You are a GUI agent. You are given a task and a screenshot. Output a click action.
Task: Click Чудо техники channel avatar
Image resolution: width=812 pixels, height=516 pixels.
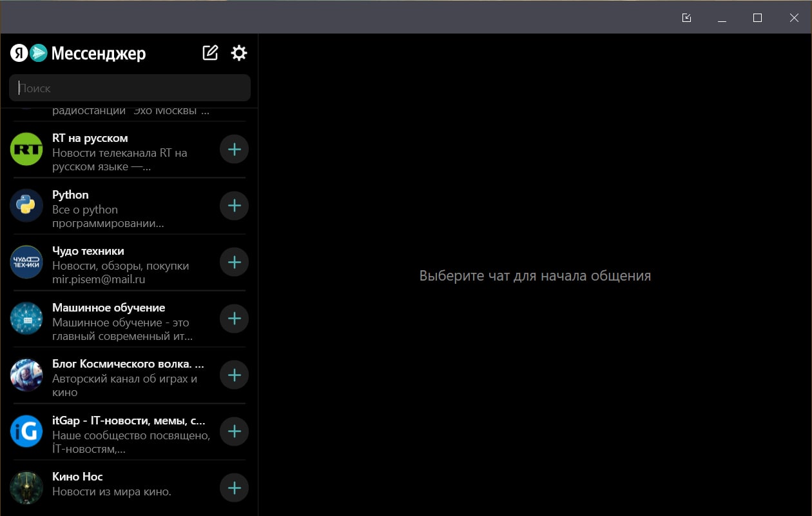(x=26, y=263)
